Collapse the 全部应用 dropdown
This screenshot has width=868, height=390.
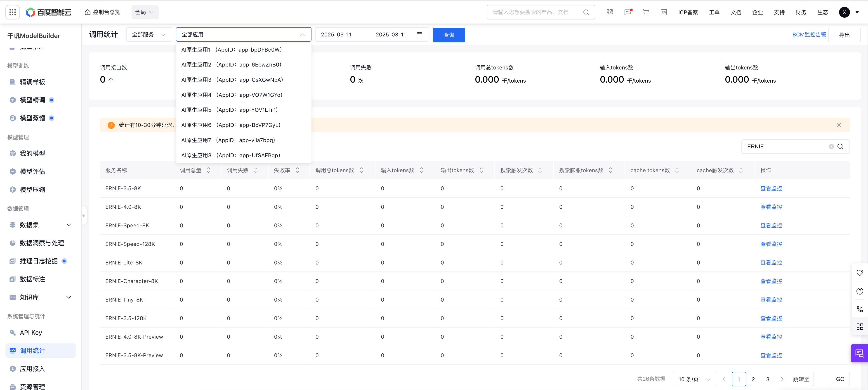[302, 34]
